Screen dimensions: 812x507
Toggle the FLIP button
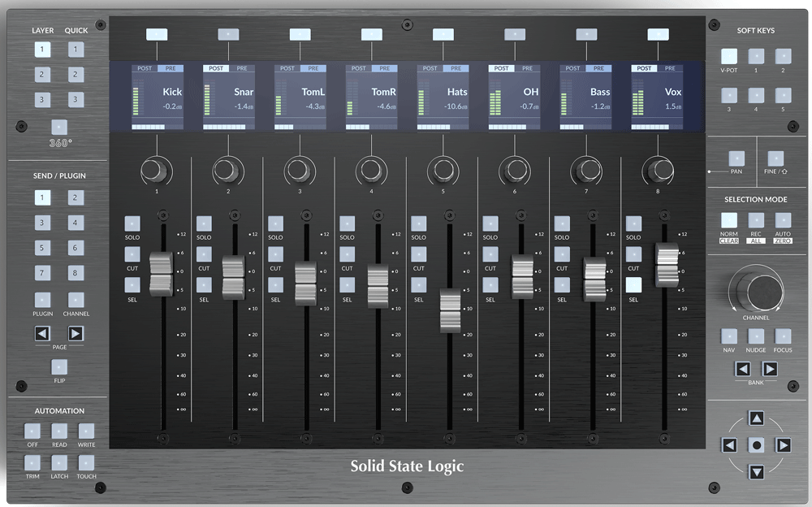[59, 367]
